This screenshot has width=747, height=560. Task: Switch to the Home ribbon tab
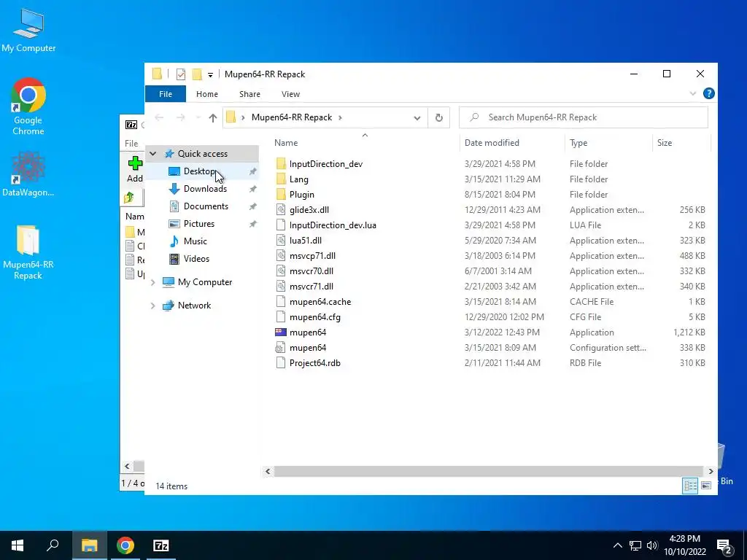pos(206,94)
